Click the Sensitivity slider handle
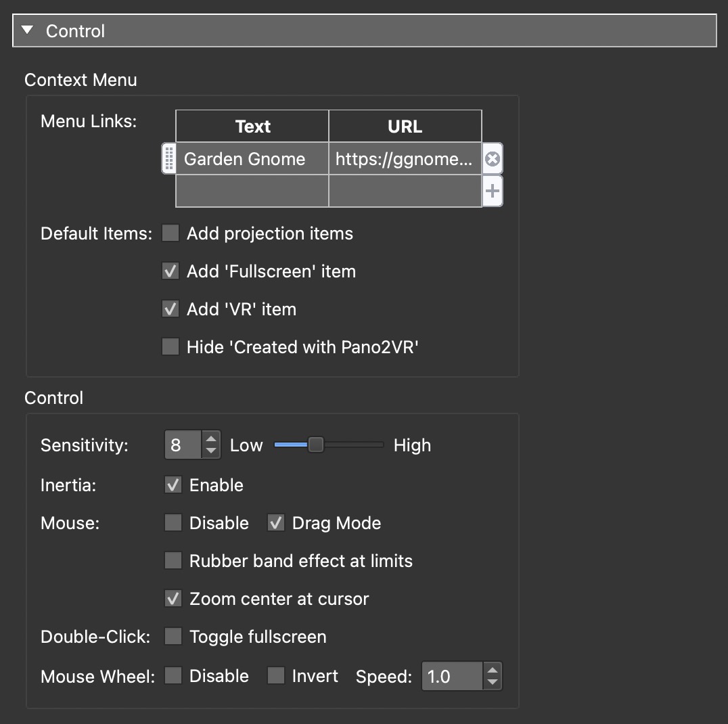Image resolution: width=728 pixels, height=724 pixels. [315, 445]
